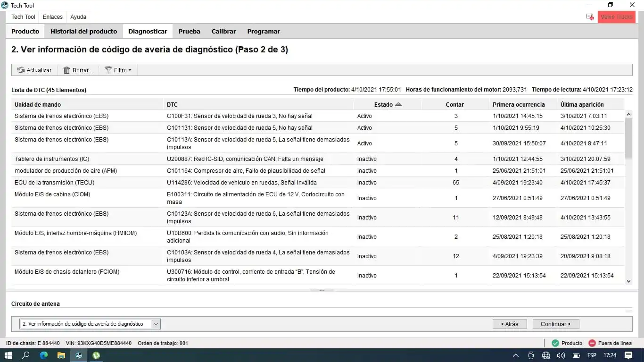This screenshot has width=644, height=362.
Task: Click the < Atrás button
Action: (509, 324)
